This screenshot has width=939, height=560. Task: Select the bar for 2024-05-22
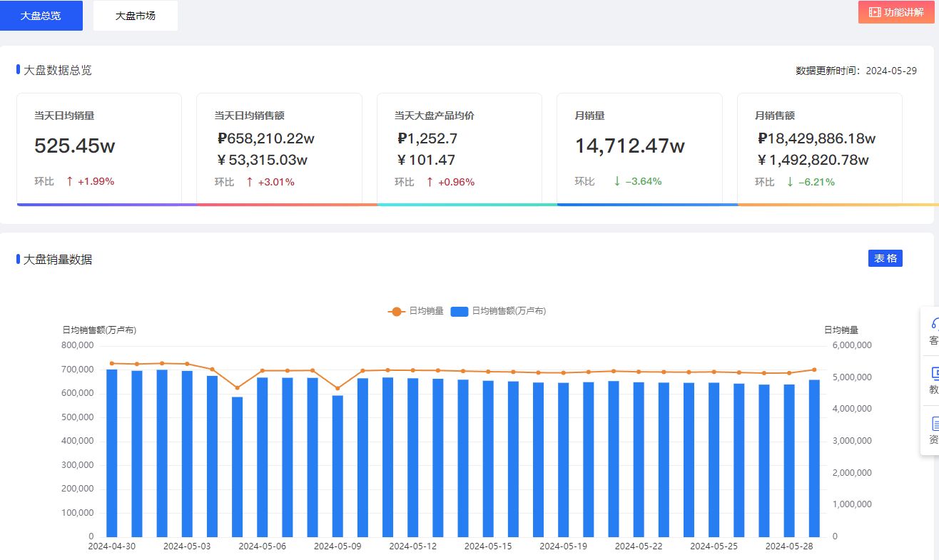[639, 459]
